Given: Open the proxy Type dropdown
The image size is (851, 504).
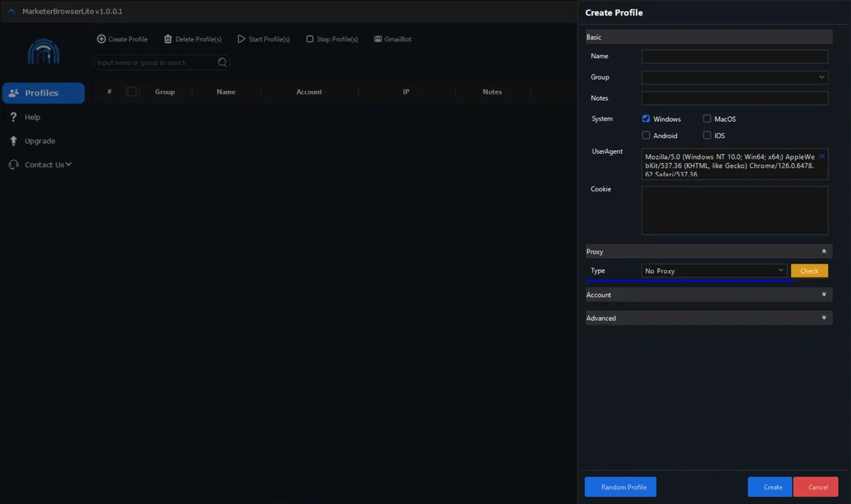Looking at the screenshot, I should (x=714, y=271).
